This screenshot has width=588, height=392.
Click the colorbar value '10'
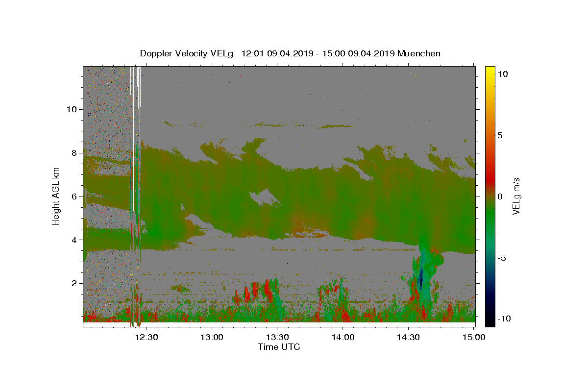503,74
